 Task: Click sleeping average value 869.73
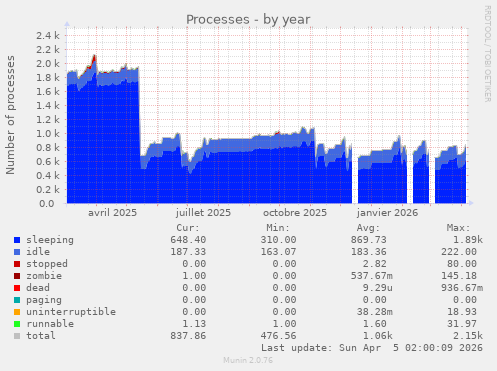368,240
